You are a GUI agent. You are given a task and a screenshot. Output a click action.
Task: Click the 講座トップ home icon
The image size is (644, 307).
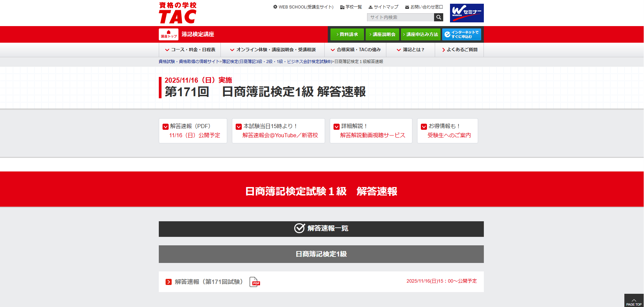point(169,34)
